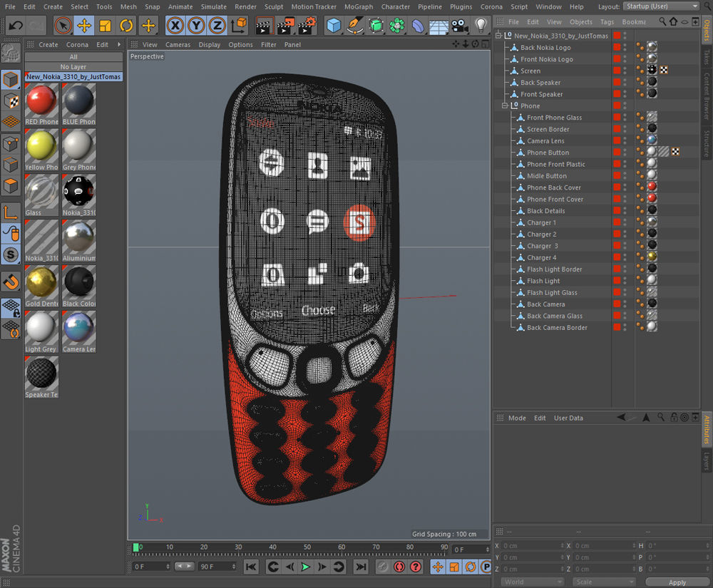Open the MoGraph menu

coord(359,7)
